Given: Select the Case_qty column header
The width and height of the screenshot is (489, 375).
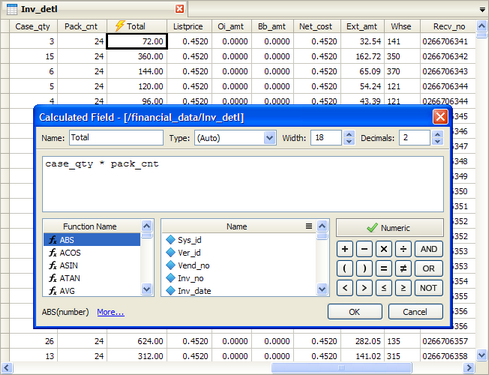Looking at the screenshot, I should pyautogui.click(x=33, y=26).
